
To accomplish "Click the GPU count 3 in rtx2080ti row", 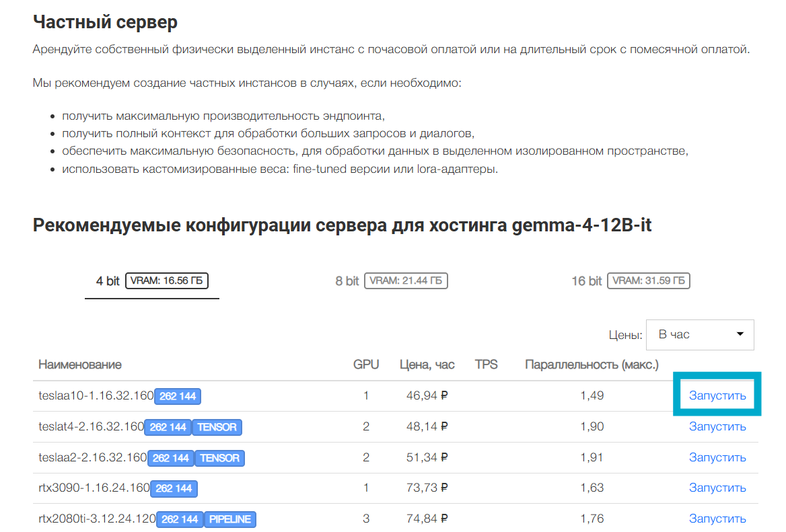I will click(x=366, y=519).
